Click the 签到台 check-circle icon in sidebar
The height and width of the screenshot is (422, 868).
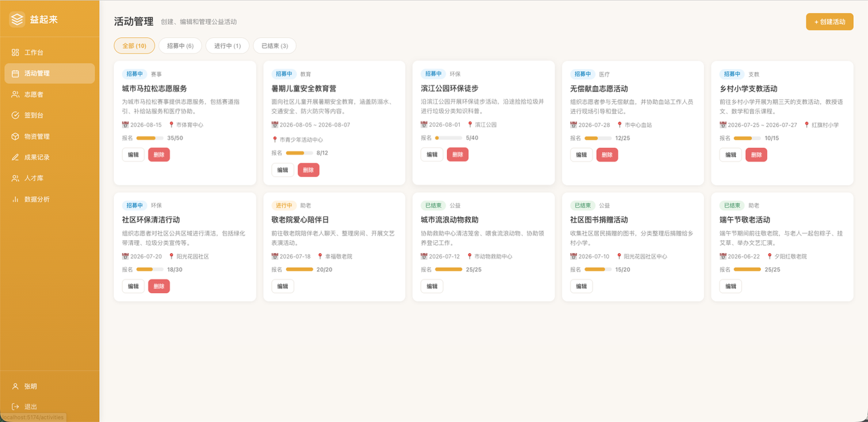click(x=16, y=115)
